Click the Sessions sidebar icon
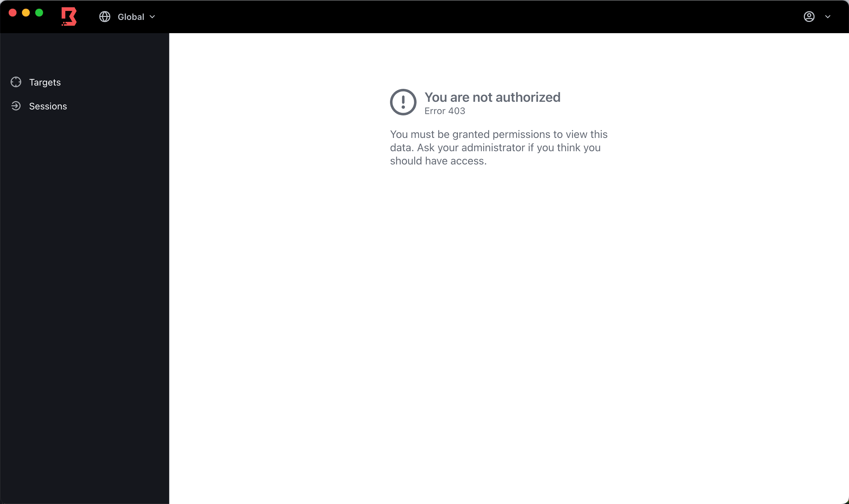Screen dimensions: 849x504 point(16,106)
